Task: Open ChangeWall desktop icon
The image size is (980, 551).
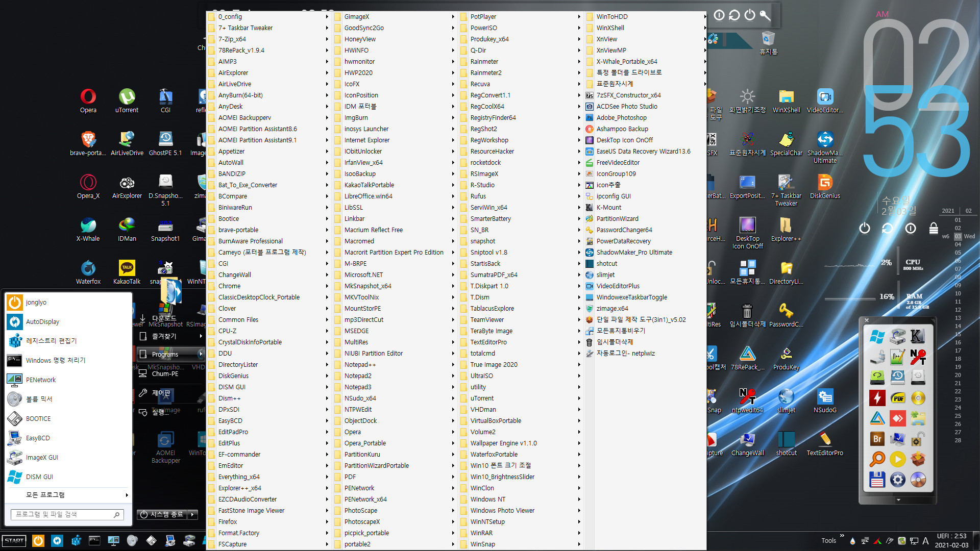Action: [747, 443]
